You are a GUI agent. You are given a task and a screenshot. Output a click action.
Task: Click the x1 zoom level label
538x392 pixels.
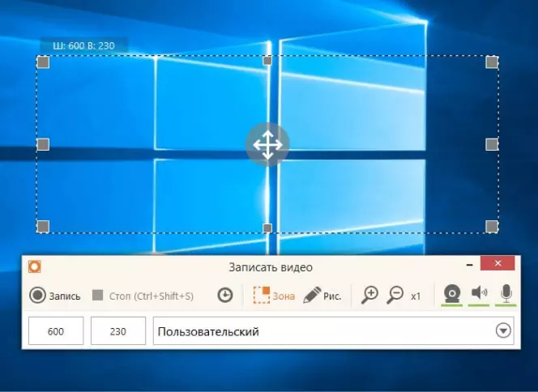[416, 296]
